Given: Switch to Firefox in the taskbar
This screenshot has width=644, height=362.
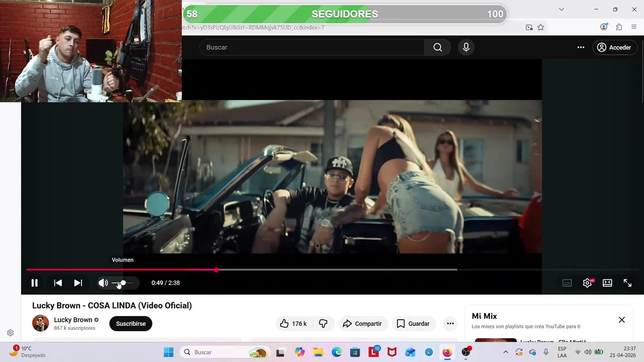Looking at the screenshot, I should pyautogui.click(x=447, y=352).
